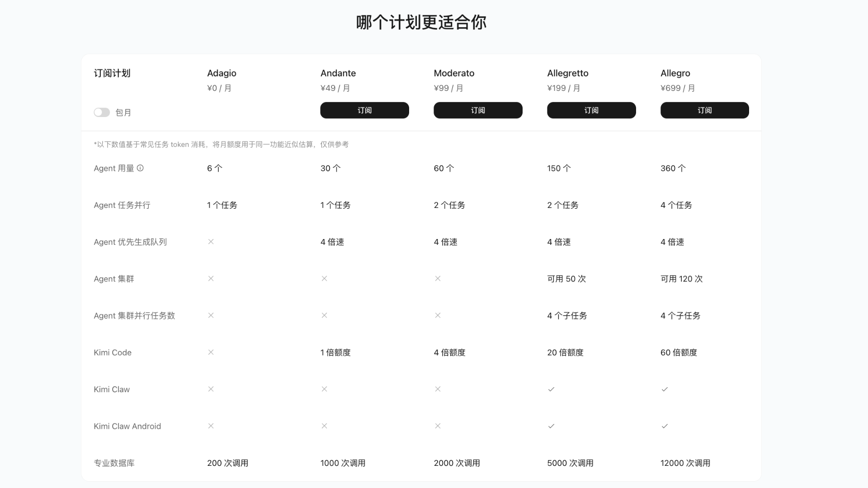Click the 哪个计划更适合你 page title
This screenshot has width=868, height=488.
tap(421, 21)
